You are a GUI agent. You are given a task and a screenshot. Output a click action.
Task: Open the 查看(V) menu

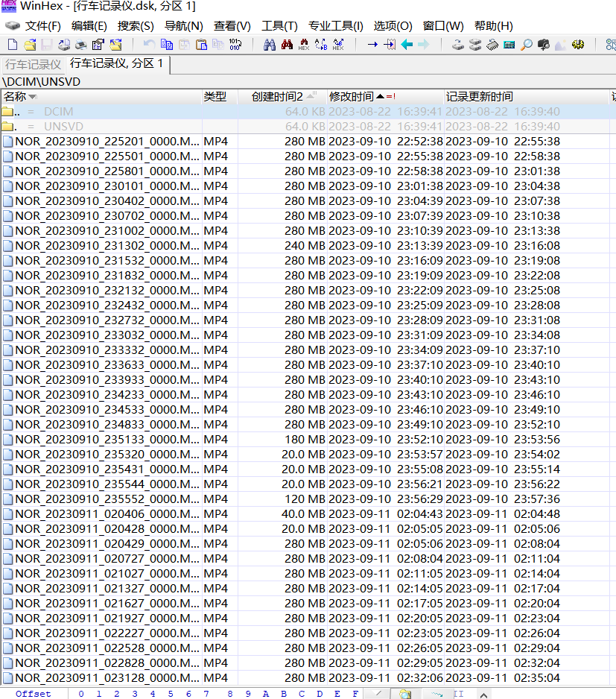pyautogui.click(x=232, y=26)
